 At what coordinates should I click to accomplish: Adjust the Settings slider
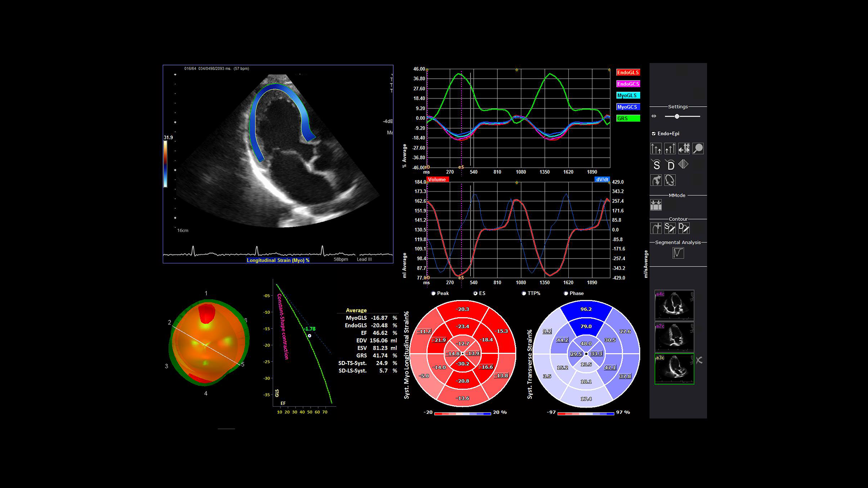(677, 117)
